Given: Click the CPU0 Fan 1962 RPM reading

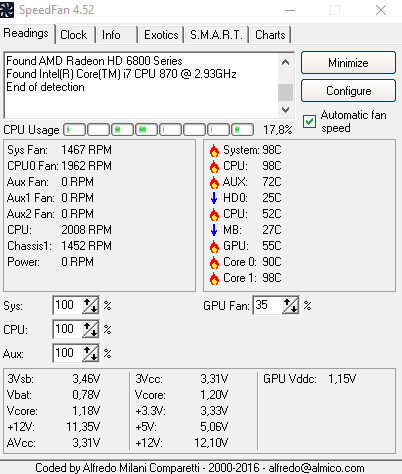Looking at the screenshot, I should point(59,166).
